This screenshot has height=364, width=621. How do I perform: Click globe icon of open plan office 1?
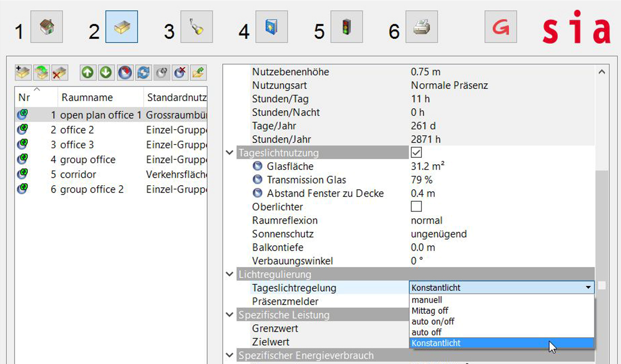(x=22, y=115)
